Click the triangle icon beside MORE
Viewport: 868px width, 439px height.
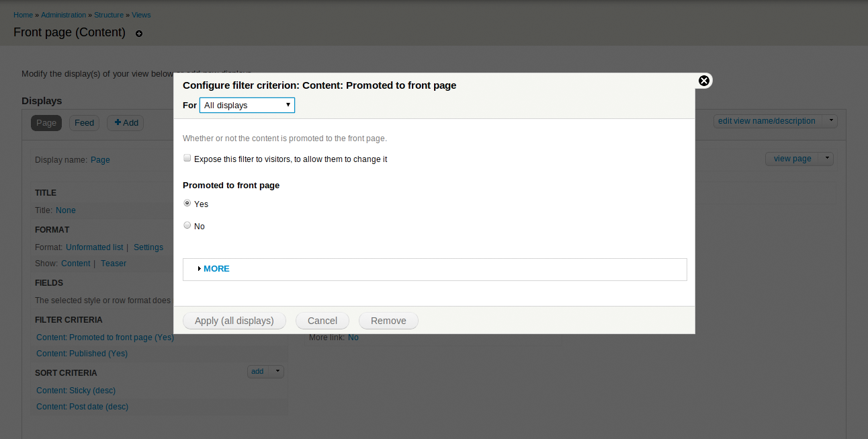[200, 269]
